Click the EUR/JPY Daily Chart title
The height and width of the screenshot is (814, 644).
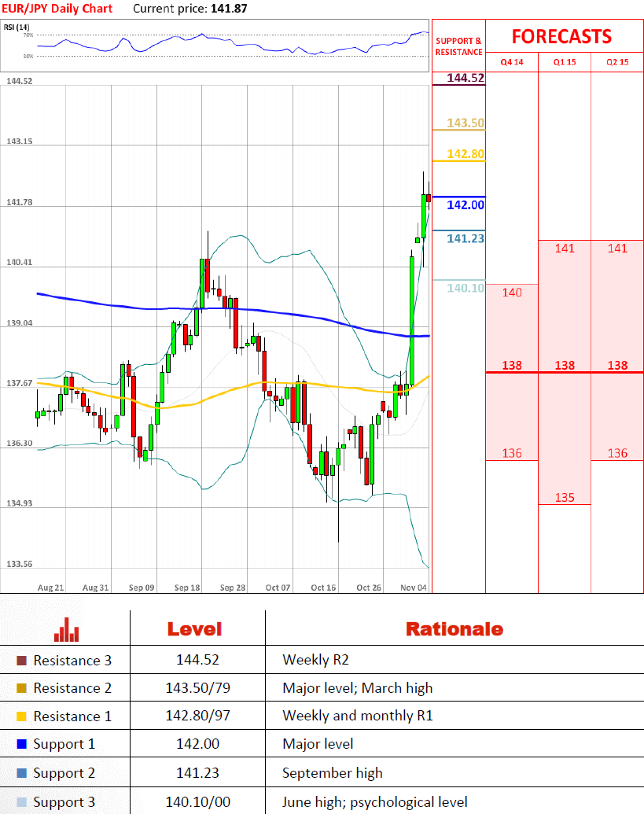coord(57,9)
